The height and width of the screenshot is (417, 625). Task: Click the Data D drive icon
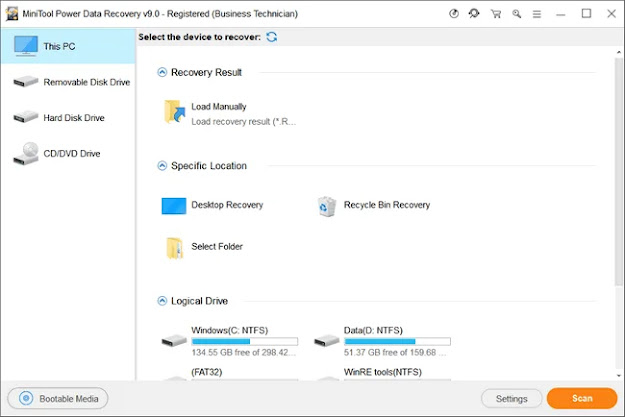[x=326, y=341]
